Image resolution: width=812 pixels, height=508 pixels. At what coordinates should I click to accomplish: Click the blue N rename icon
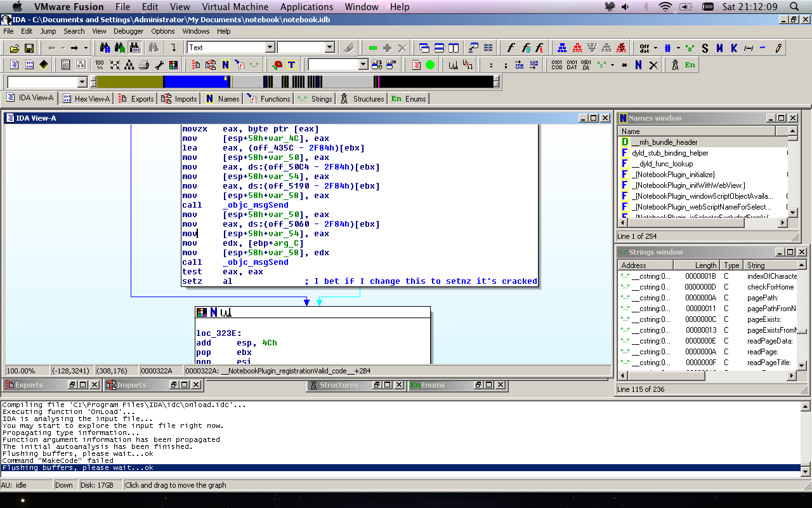coord(638,65)
